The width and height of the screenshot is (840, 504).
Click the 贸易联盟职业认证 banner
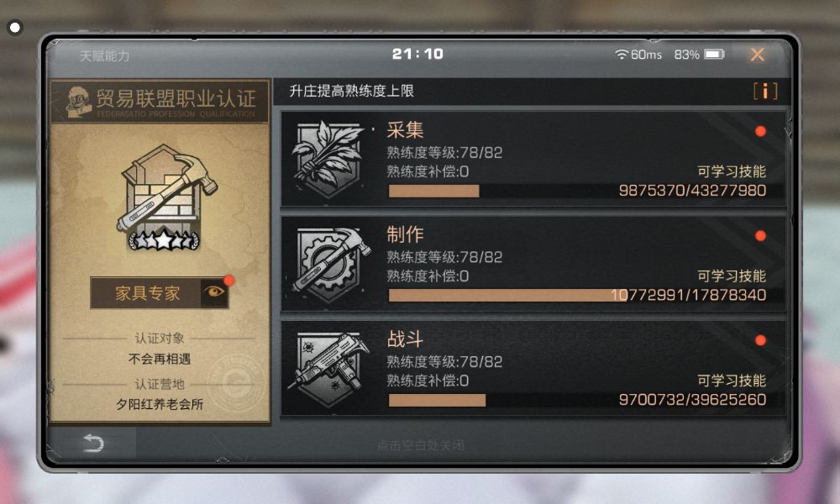(160, 102)
